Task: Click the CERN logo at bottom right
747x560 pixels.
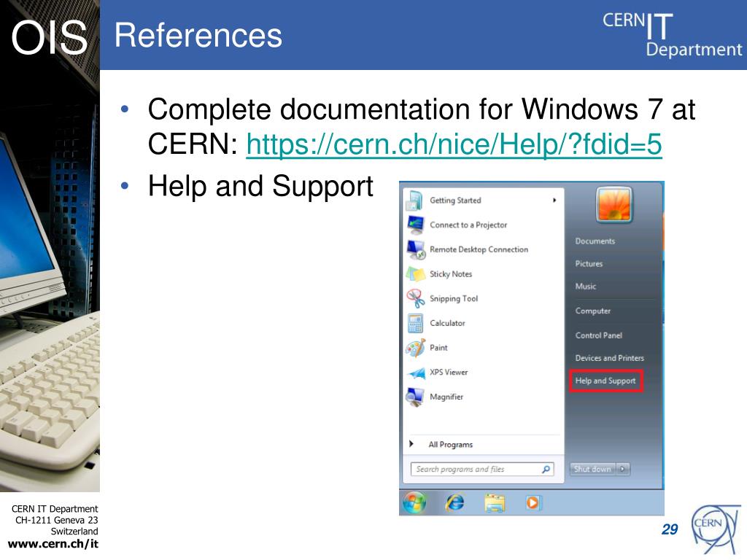Action: [x=716, y=529]
